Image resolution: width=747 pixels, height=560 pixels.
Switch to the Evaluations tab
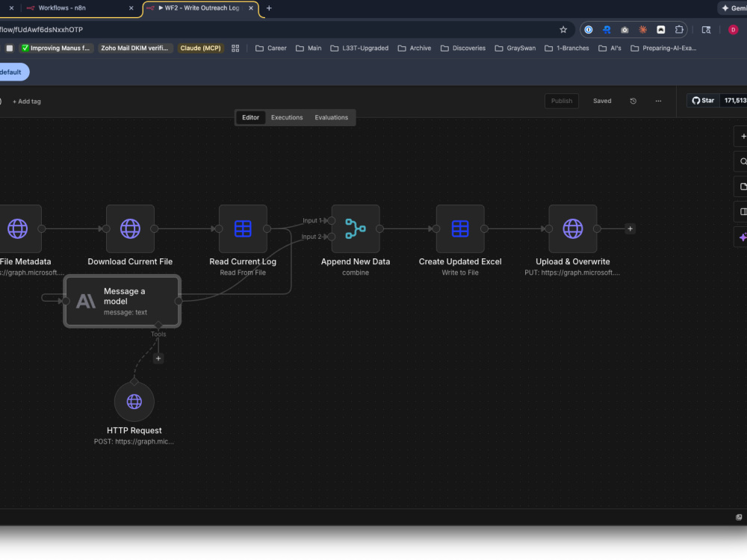331,117
